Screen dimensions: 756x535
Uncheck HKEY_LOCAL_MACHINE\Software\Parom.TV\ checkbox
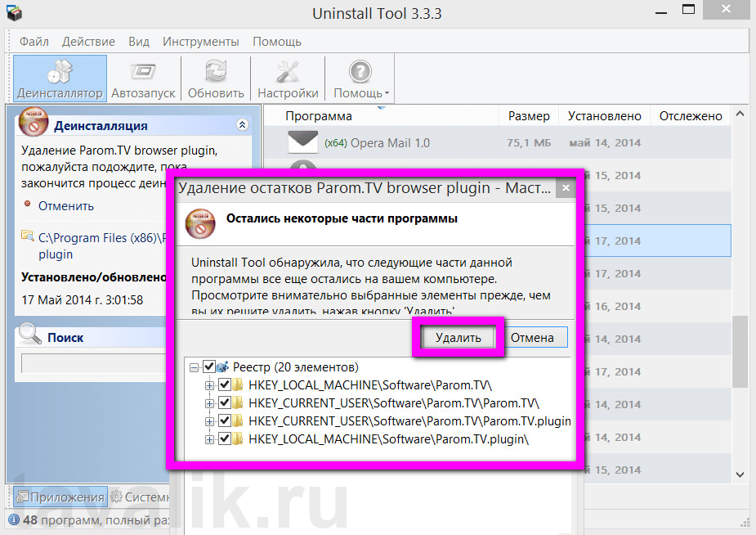[224, 384]
